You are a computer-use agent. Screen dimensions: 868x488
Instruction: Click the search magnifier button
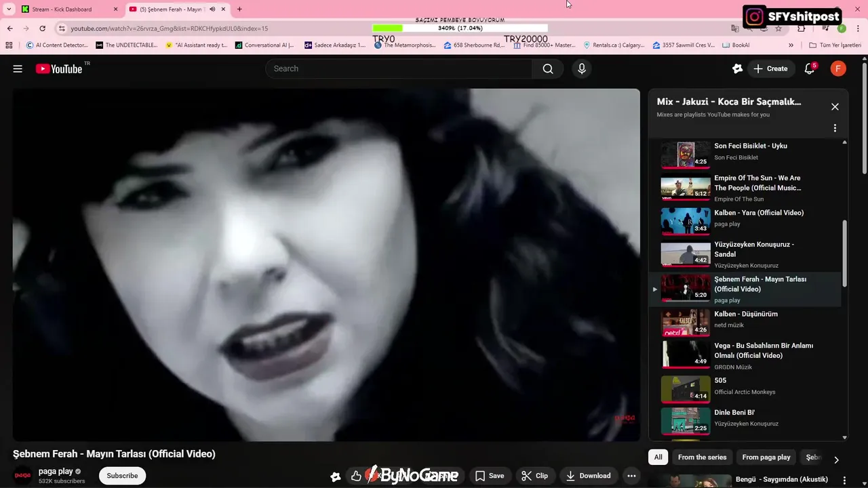click(x=548, y=68)
